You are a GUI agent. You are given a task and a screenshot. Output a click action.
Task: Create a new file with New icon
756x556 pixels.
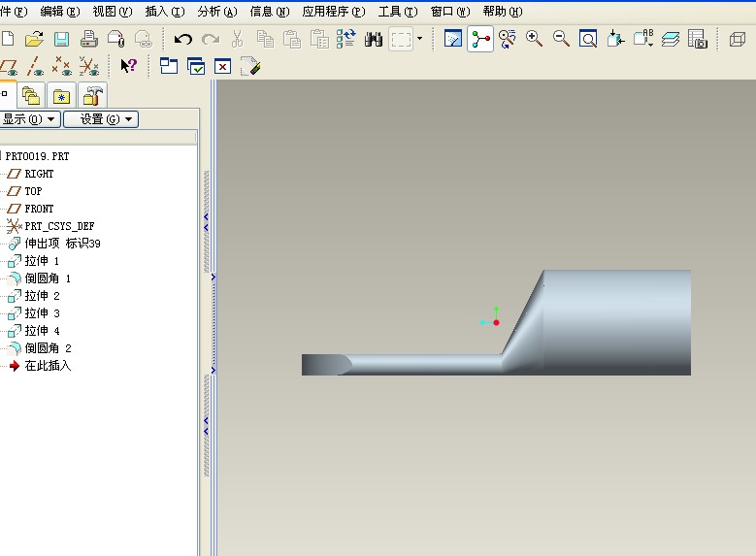[7, 39]
